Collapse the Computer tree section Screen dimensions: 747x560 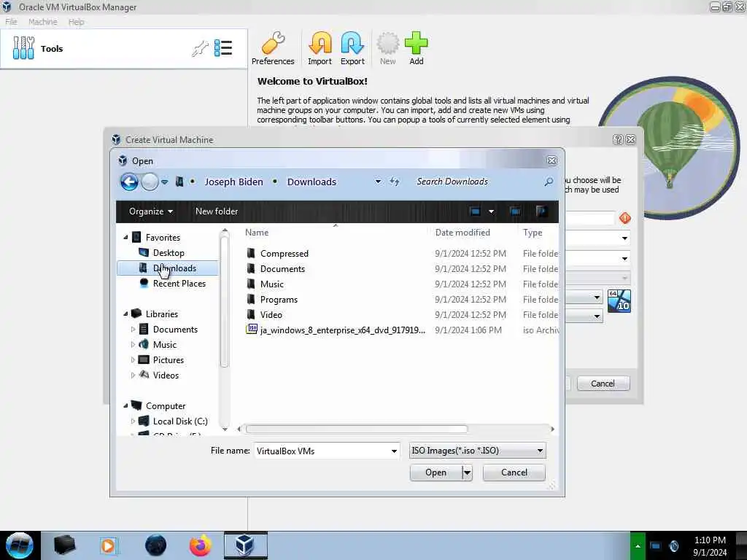click(x=125, y=405)
